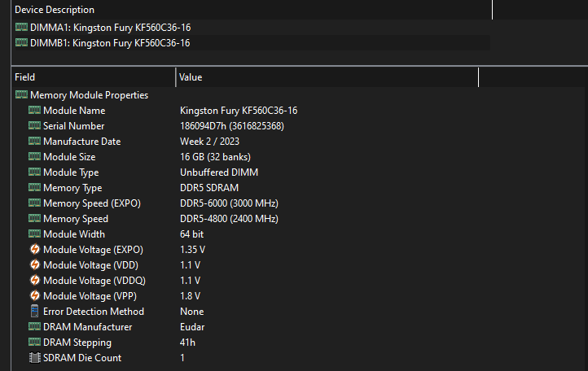The height and width of the screenshot is (371, 588).
Task: Click the DIMMA1 memory module icon
Action: click(x=21, y=27)
